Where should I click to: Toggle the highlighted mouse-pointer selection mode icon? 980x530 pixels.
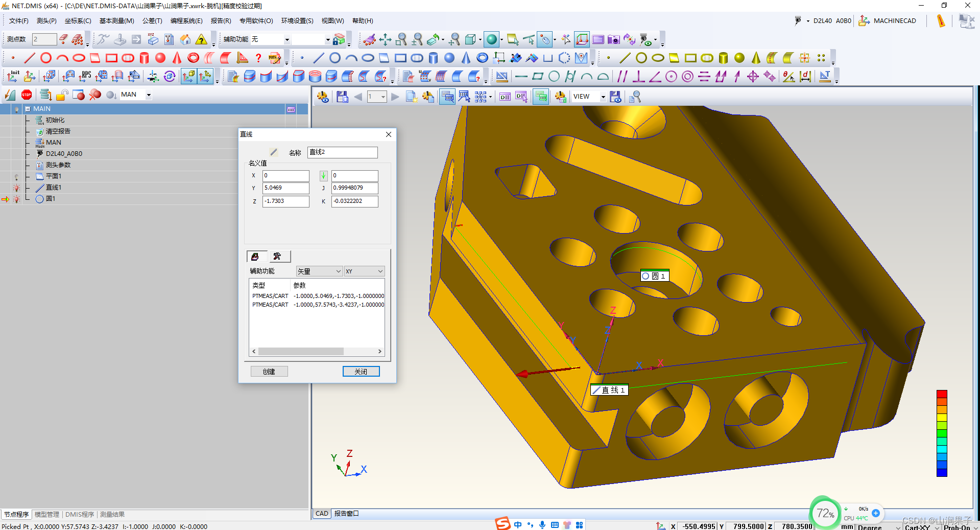(545, 39)
